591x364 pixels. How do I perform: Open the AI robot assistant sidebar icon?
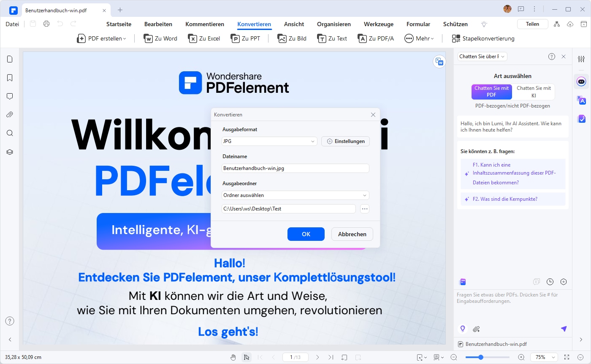click(x=581, y=81)
